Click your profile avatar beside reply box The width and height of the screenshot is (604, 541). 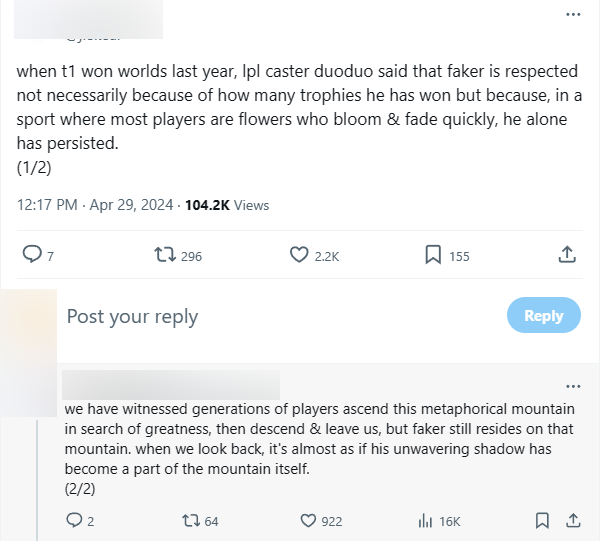pyautogui.click(x=28, y=318)
